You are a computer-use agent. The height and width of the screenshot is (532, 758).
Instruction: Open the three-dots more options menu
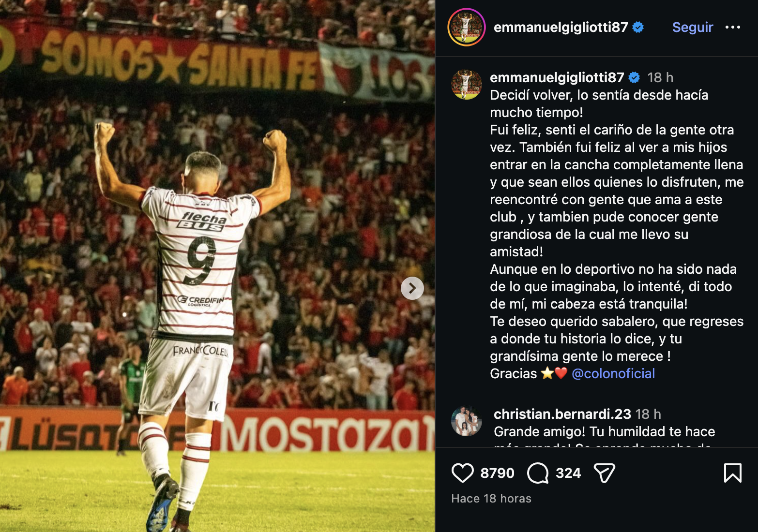(x=733, y=27)
